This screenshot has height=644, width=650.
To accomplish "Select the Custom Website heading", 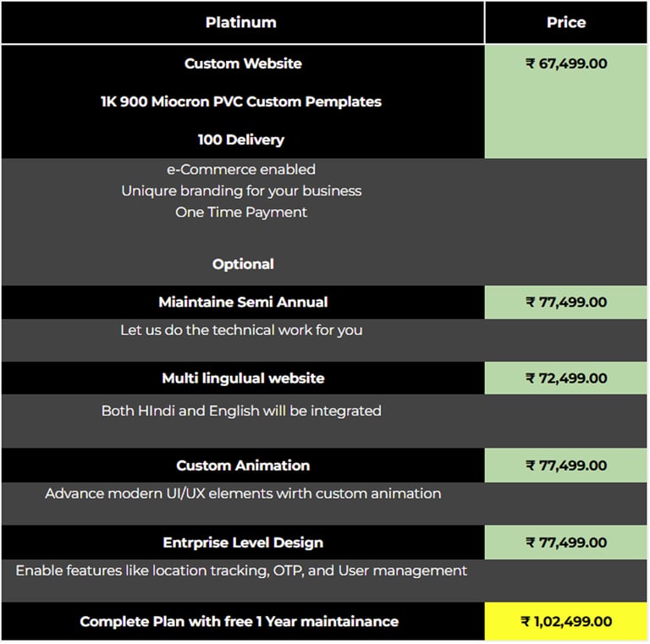I will [x=243, y=63].
